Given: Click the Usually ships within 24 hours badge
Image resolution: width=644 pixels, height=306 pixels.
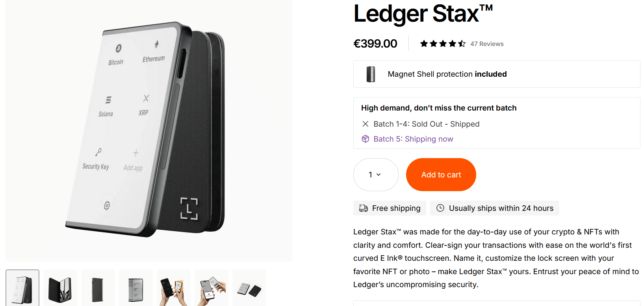Looking at the screenshot, I should (495, 208).
